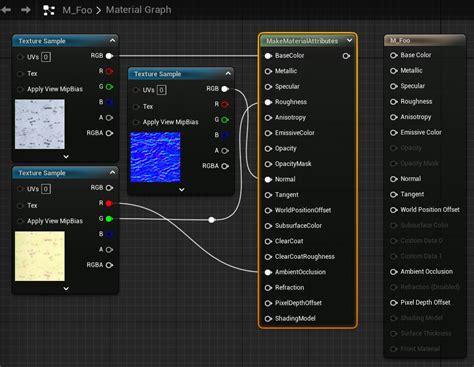Click Apply View MipBias pin on blue sample
474x367 pixels.
pos(136,122)
